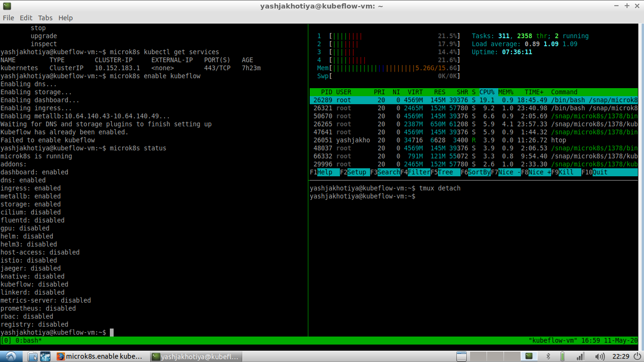Screen dimensions: 644x362
Task: Check the battery status icon in the tray
Action: coord(562,357)
